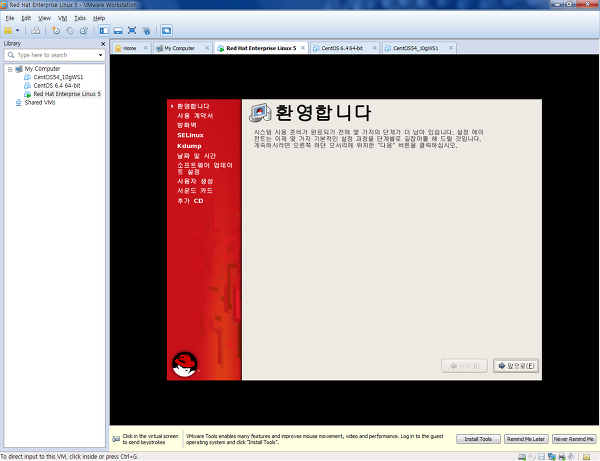Open the Help menu

(x=99, y=18)
